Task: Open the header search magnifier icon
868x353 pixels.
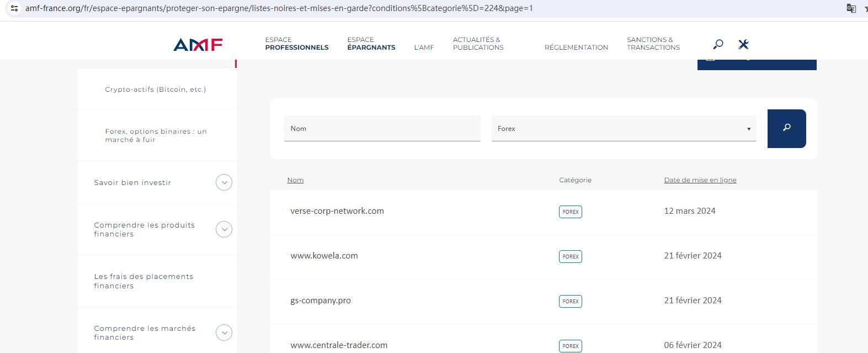Action: pos(718,44)
